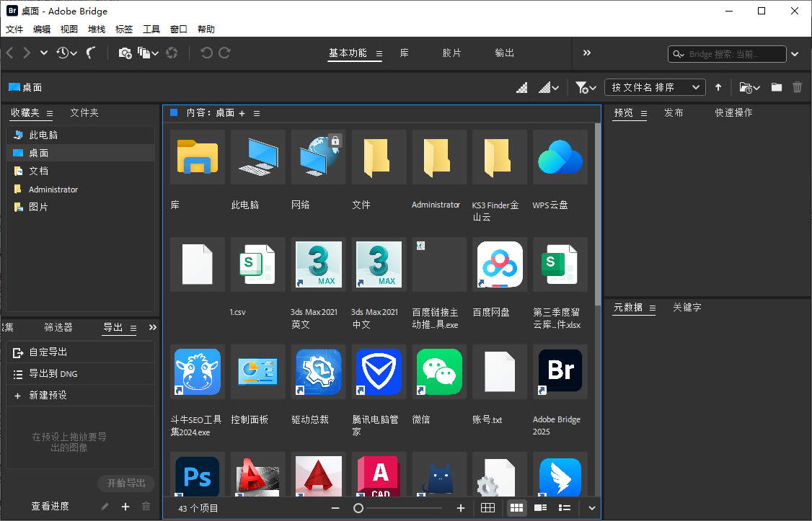Open the filter by rating funnel

click(586, 87)
